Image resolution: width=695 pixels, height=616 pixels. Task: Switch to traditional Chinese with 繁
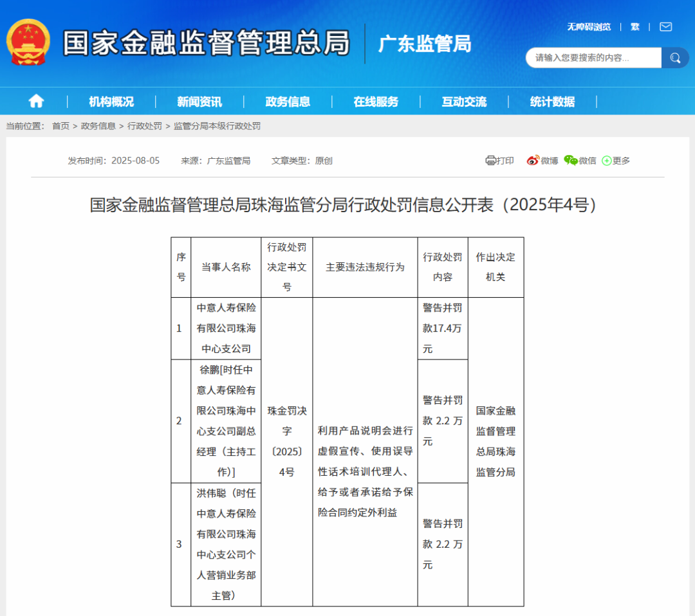click(x=635, y=27)
